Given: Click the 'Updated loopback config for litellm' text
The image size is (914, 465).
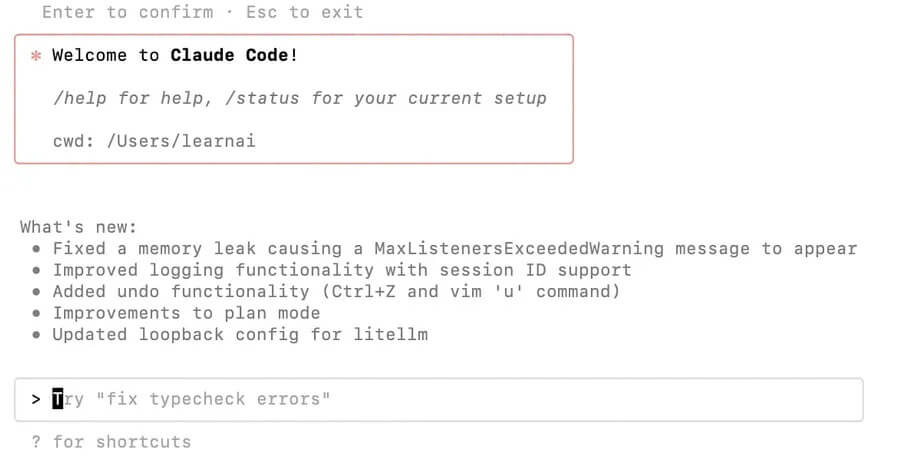Looking at the screenshot, I should point(240,335).
